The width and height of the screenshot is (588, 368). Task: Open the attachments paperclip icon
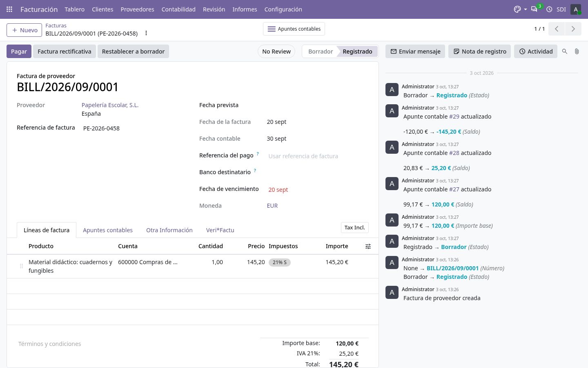[x=577, y=52]
